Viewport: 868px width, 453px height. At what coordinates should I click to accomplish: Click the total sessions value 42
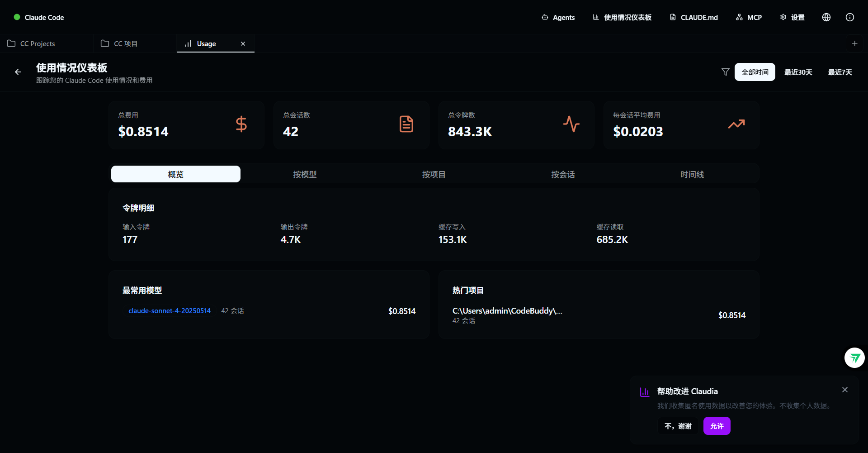coord(291,132)
